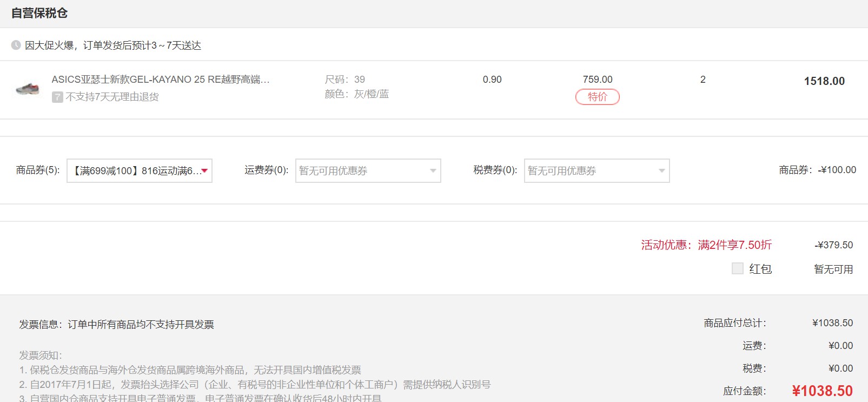Click the unit price 759.00
868x402 pixels.
(598, 80)
